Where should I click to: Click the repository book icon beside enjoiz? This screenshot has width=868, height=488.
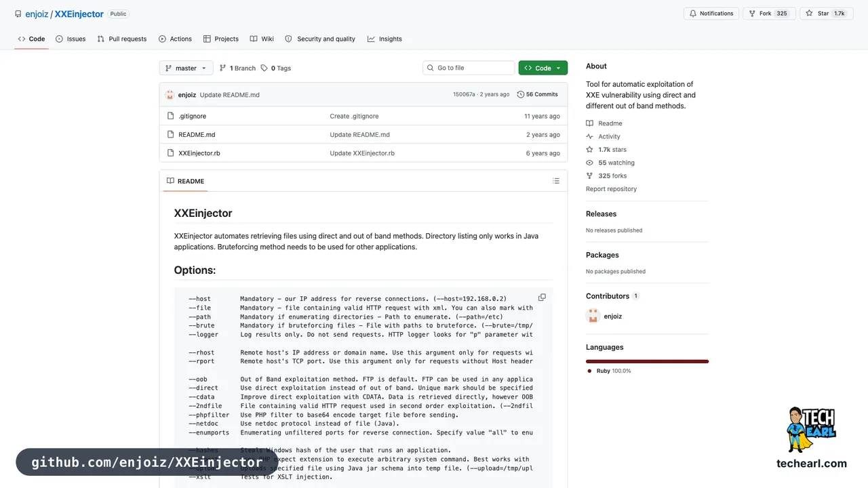18,14
